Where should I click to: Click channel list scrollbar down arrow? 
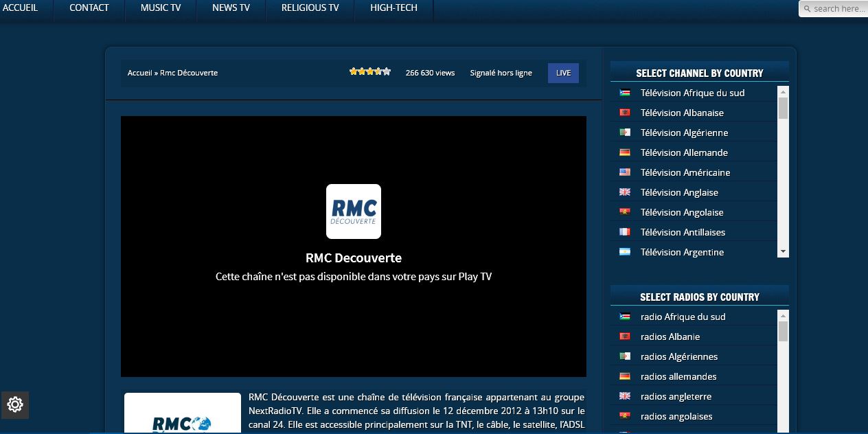[783, 252]
